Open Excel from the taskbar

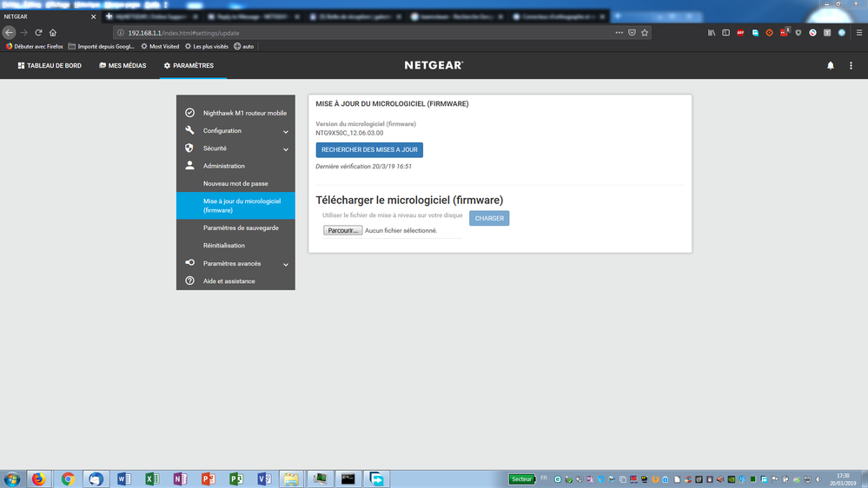152,478
